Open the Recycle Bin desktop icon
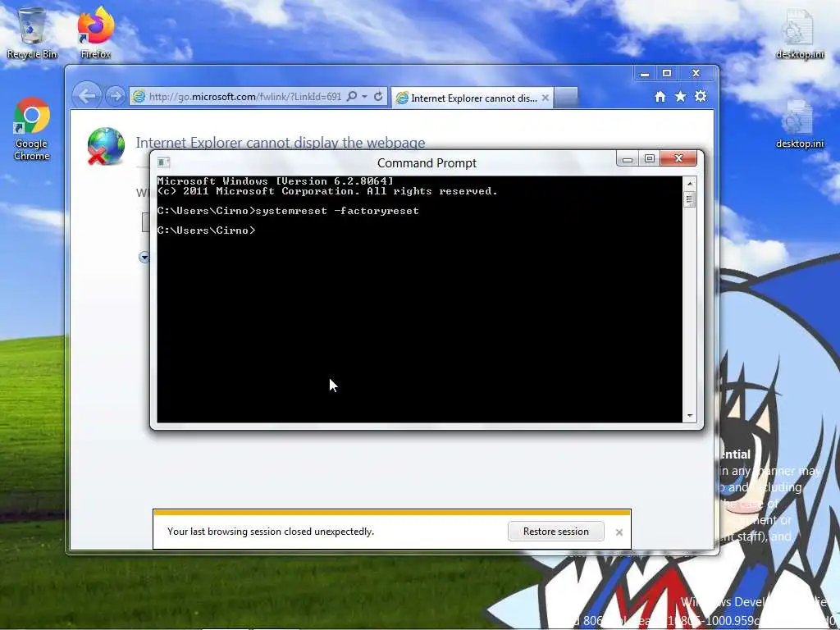 pyautogui.click(x=32, y=32)
